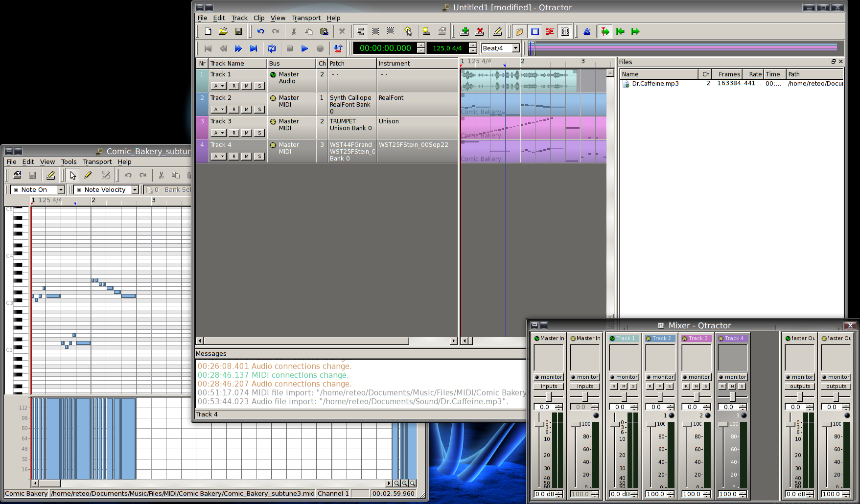Open a session file with folder icon
Image resolution: width=860 pixels, height=504 pixels.
(x=223, y=31)
